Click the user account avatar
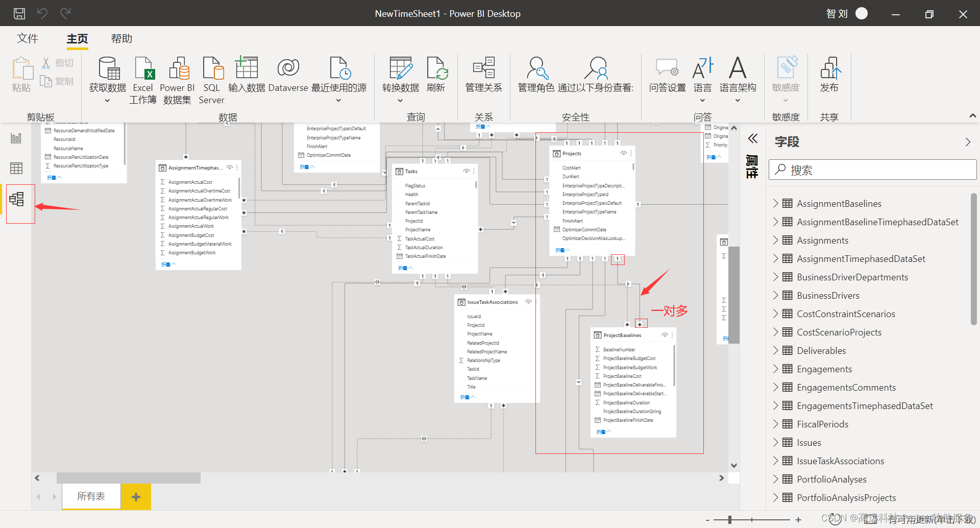 (x=862, y=13)
